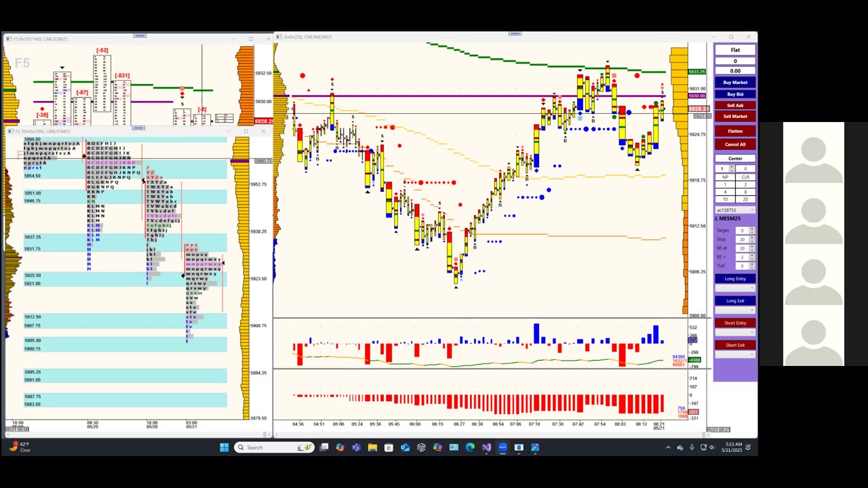Click the Long Exit button
This screenshot has width=868, height=488.
click(x=735, y=301)
